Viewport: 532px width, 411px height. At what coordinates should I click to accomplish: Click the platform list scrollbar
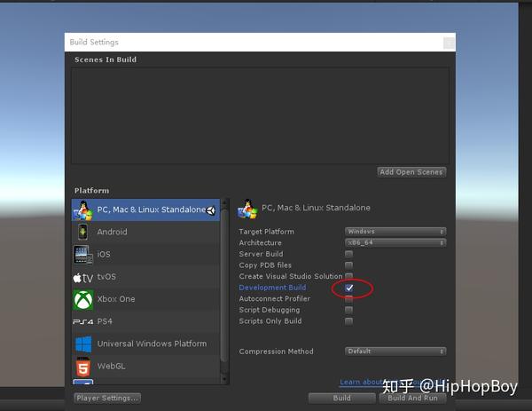(x=224, y=285)
